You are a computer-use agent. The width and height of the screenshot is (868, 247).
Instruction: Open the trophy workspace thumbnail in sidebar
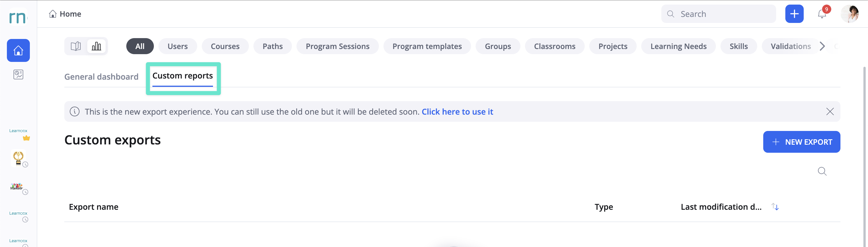pyautogui.click(x=18, y=158)
